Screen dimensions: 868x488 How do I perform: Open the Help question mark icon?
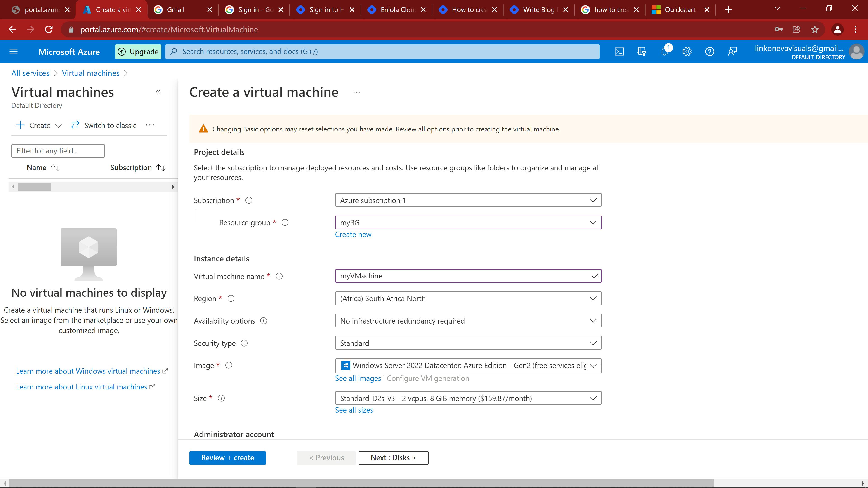pyautogui.click(x=710, y=52)
